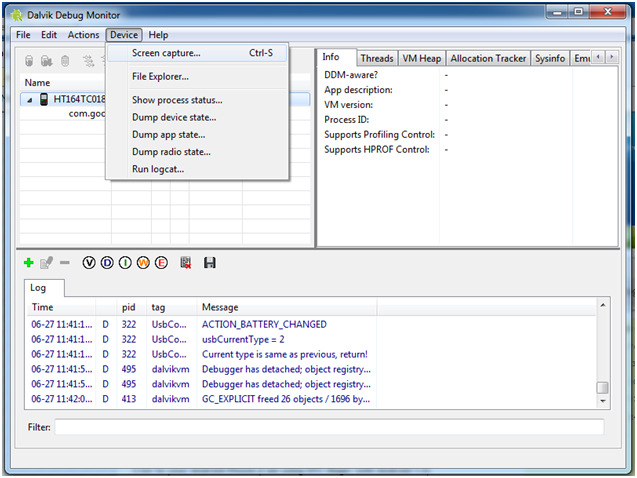Choose Run logcat... entry

point(197,169)
